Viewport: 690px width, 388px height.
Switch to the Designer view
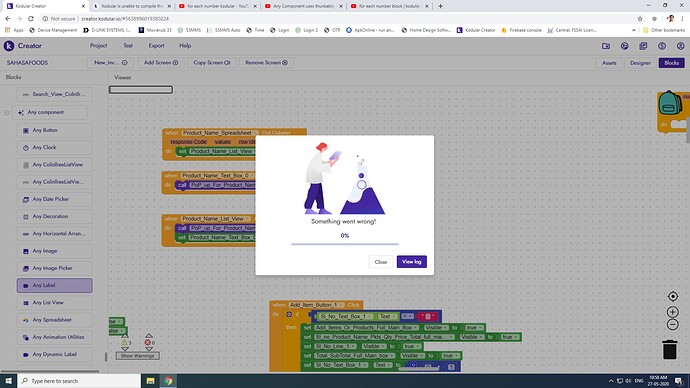coord(640,63)
